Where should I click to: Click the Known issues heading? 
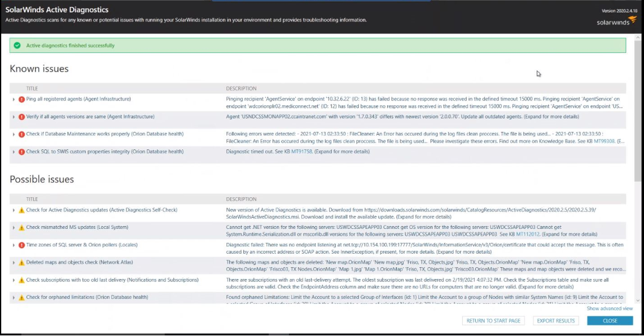39,69
